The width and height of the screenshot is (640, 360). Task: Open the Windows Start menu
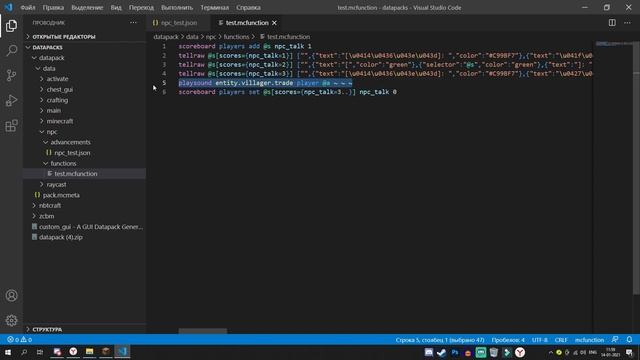pos(8,352)
